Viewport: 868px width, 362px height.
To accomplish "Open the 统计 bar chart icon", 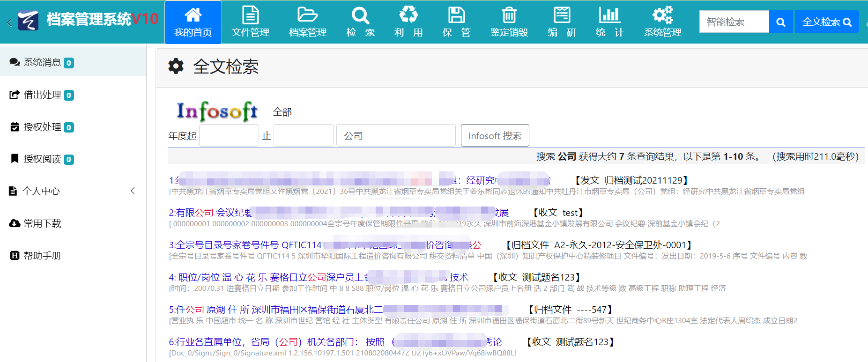I will 609,15.
